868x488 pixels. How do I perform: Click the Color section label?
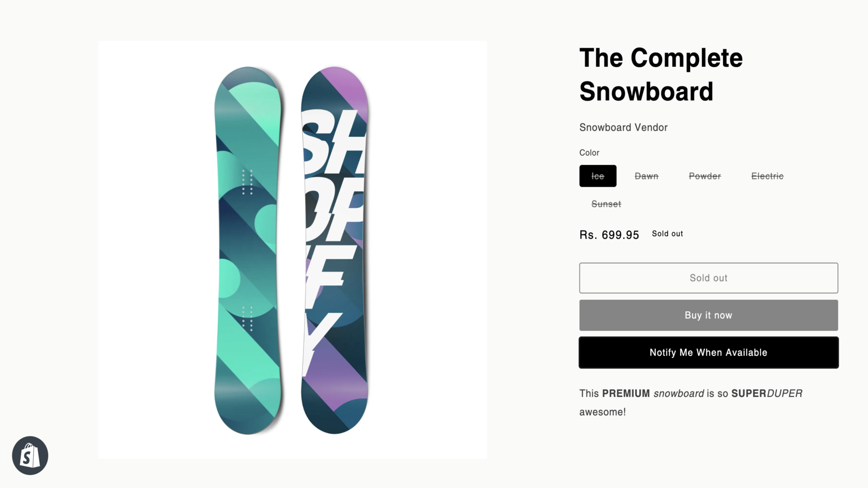pyautogui.click(x=589, y=152)
